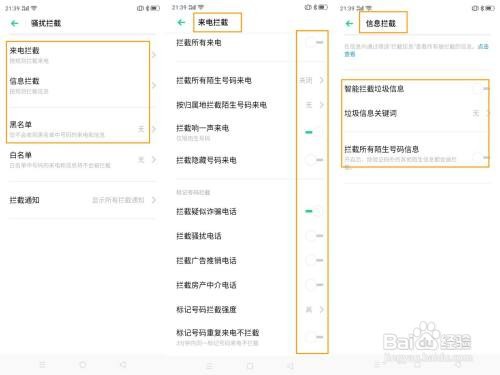The height and width of the screenshot is (375, 500).
Task: Tap menu nav button on 骚扰拦截 screen
Action: pyautogui.click(x=43, y=364)
